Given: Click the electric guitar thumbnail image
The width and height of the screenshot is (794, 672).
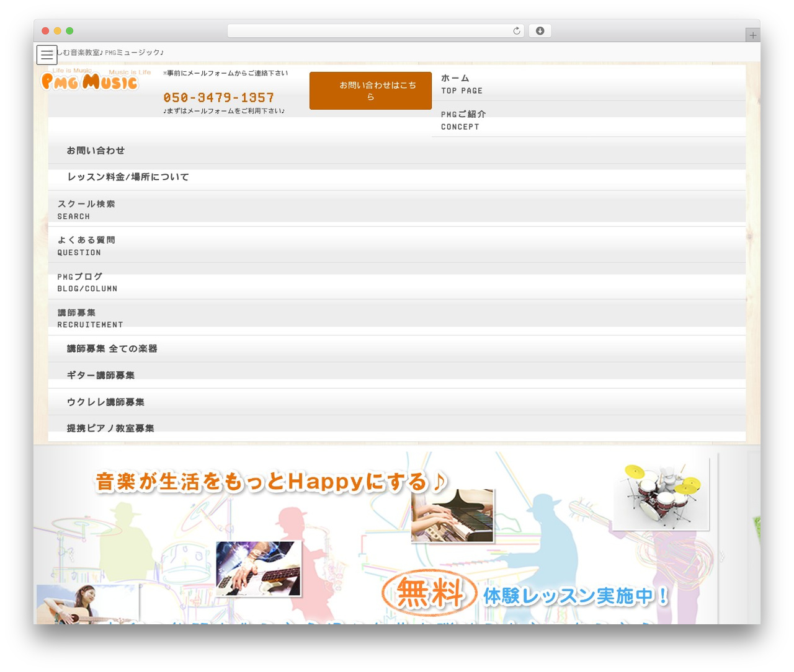Looking at the screenshot, I should [x=258, y=568].
